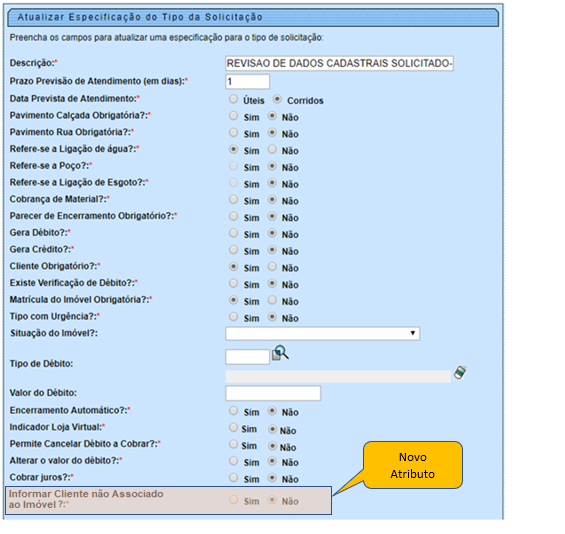Select Não for Refere-se a Ligação de água

click(x=272, y=149)
